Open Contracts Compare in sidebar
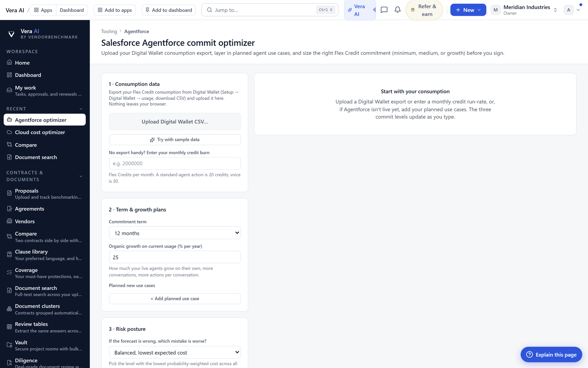 click(x=45, y=237)
